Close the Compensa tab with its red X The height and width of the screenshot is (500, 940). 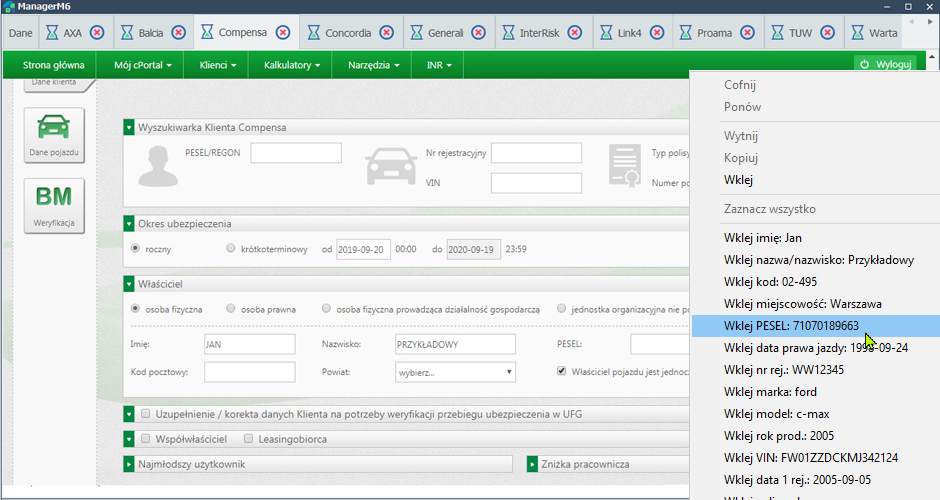[x=283, y=32]
